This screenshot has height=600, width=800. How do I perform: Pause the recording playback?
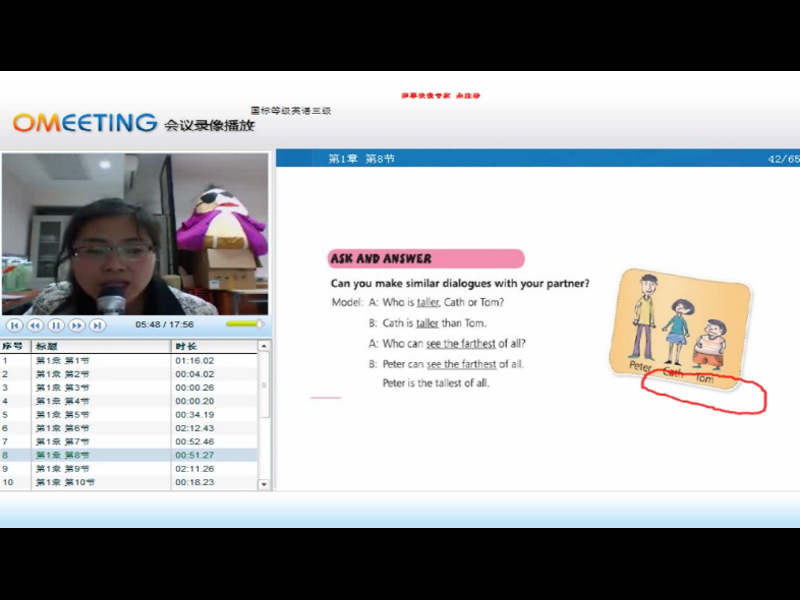pos(56,325)
